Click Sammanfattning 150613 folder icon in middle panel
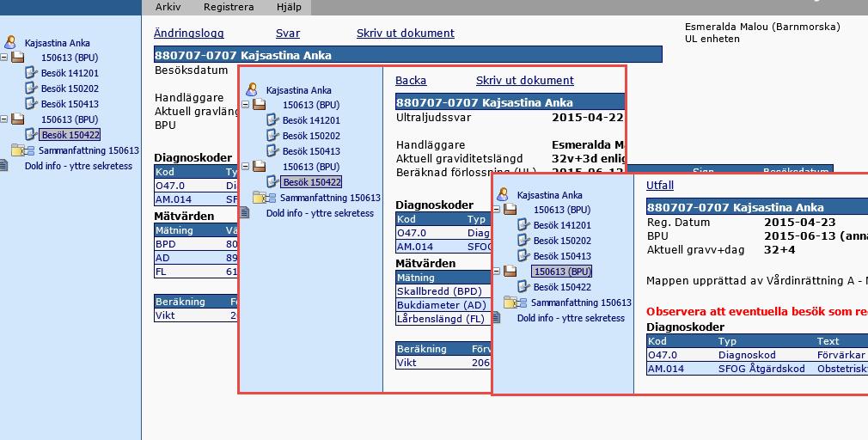 click(264, 198)
